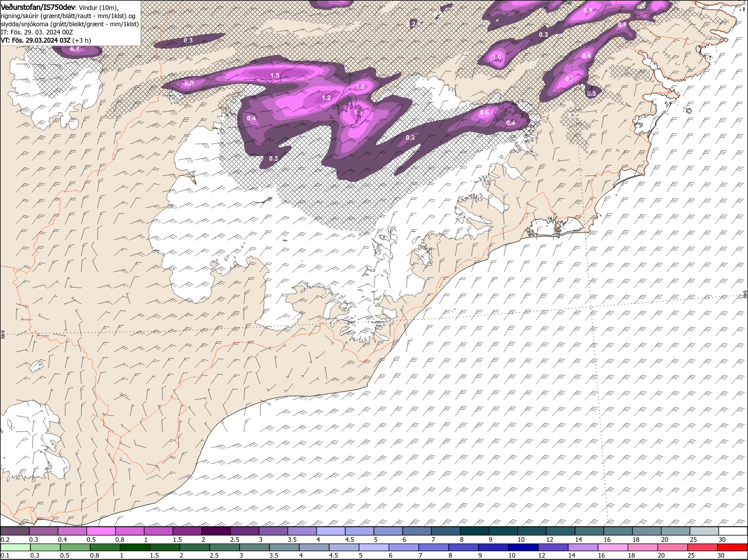Click the 0.7 snowfall contour label
The image size is (748, 560).
coord(570,79)
